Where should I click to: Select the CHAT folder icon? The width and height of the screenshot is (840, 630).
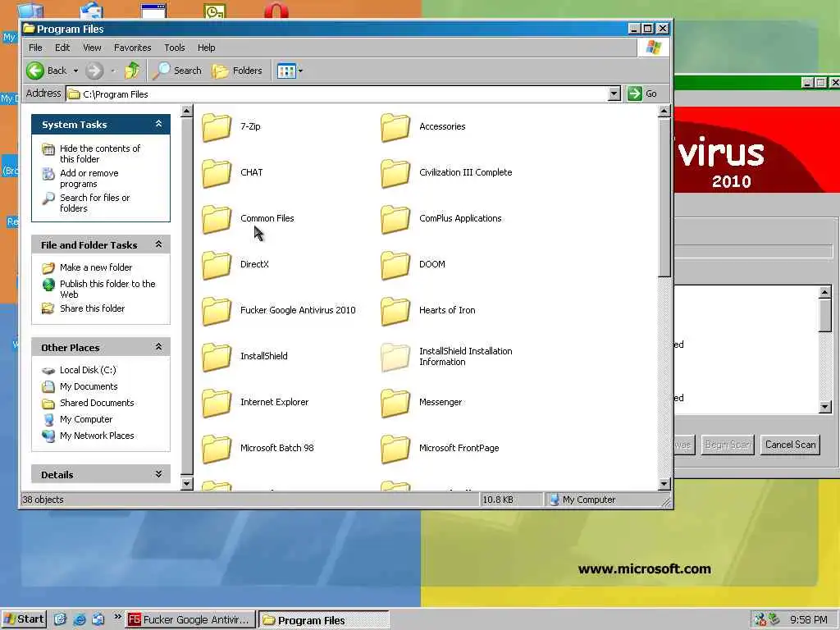217,173
